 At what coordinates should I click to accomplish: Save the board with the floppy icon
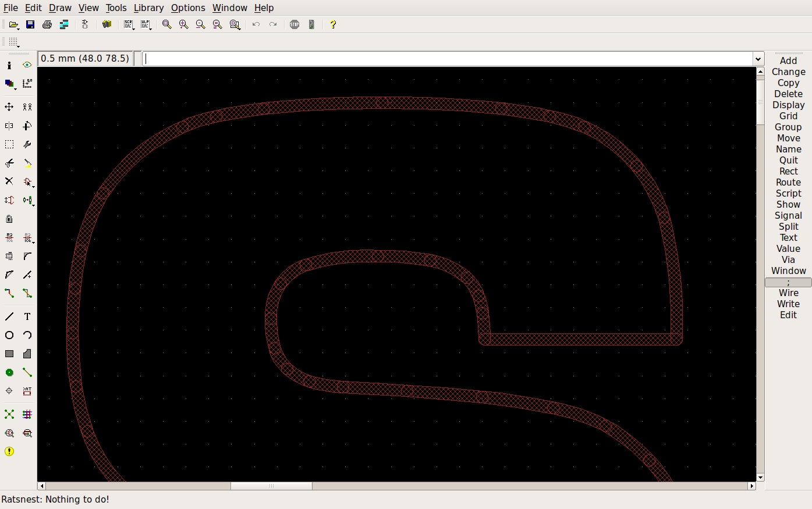click(x=30, y=24)
